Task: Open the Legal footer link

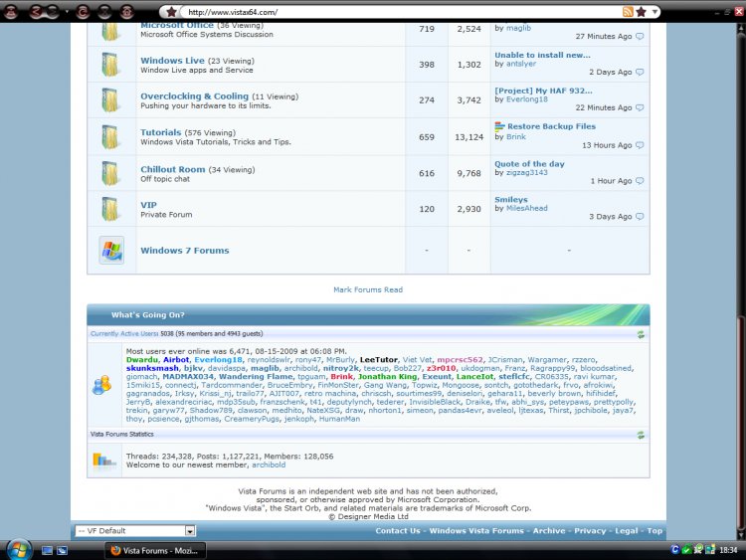Action: tap(626, 531)
